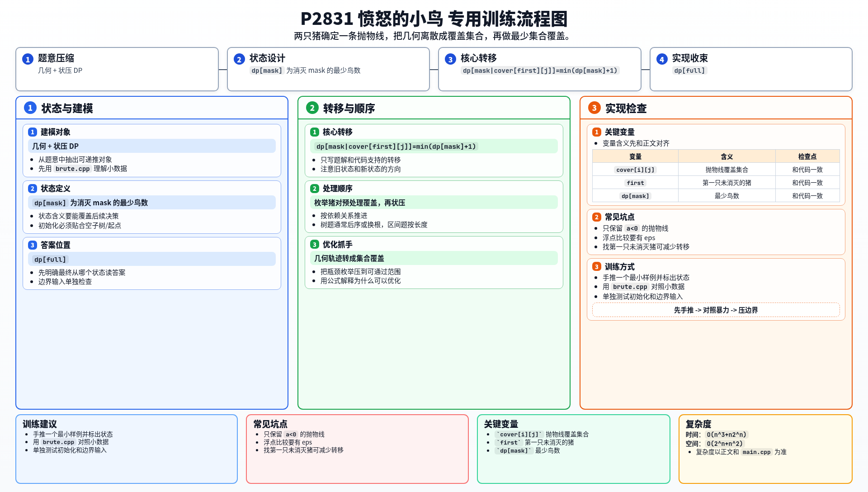The width and height of the screenshot is (868, 492).
Task: Click the dp[full] highlight bar in 答案位置
Action: 152,259
